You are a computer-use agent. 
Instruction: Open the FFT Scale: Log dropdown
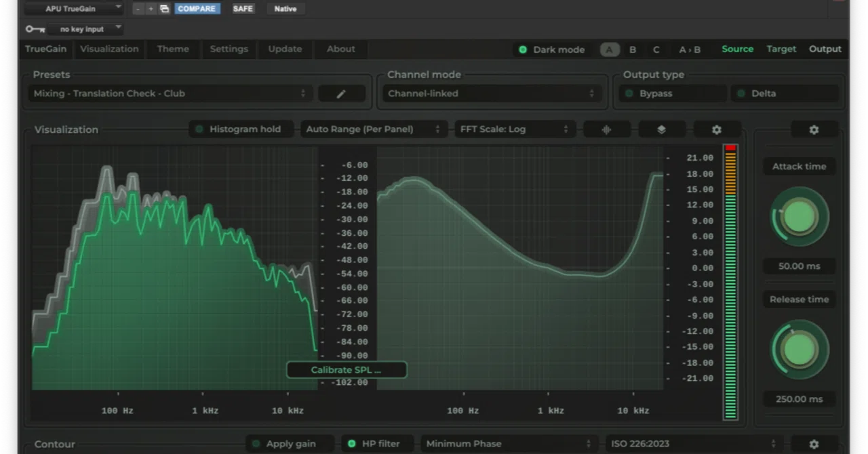click(515, 129)
